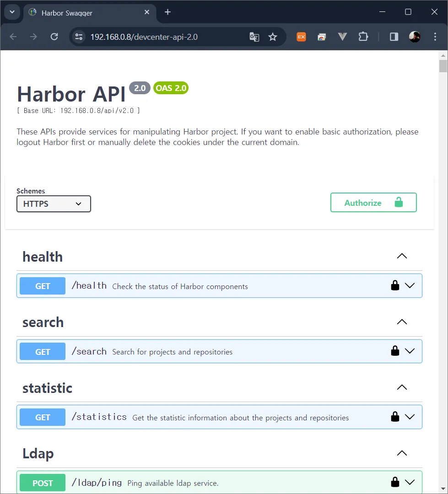This screenshot has width=448, height=494.
Task: Expand the GET /search operation chevron
Action: (x=410, y=351)
